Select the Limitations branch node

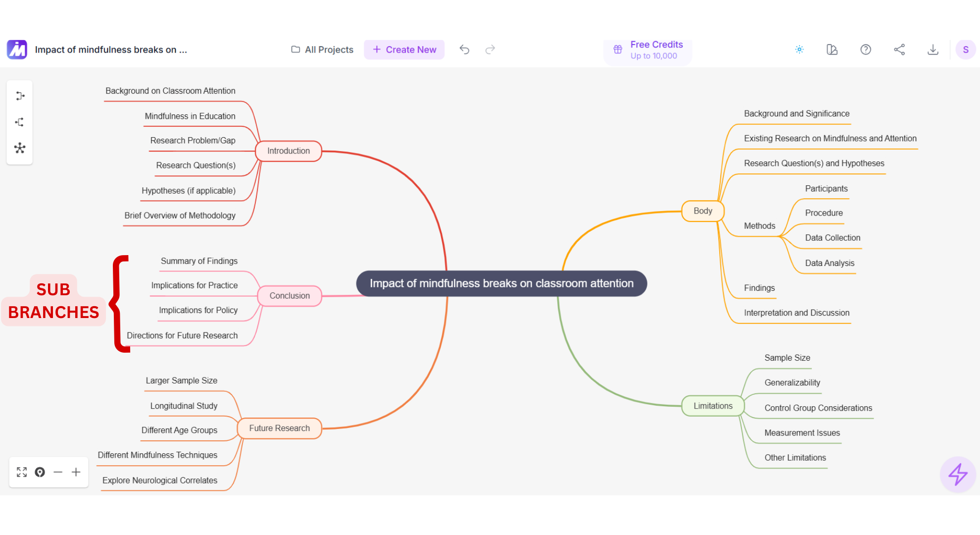713,406
